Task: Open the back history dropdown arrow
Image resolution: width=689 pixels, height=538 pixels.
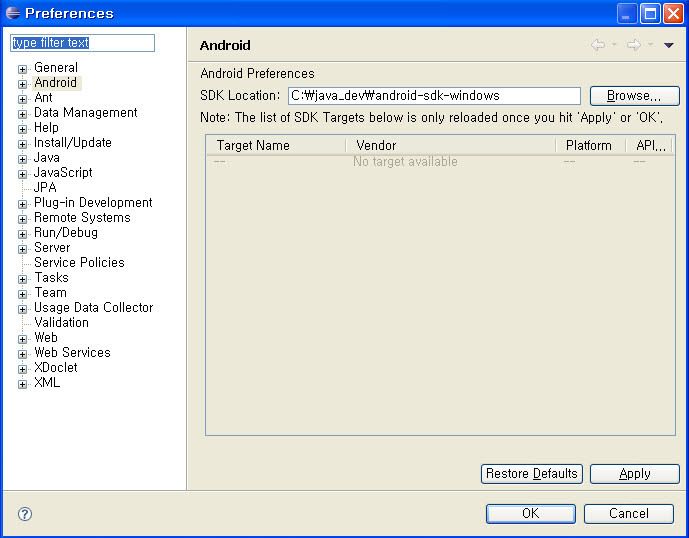Action: (614, 44)
